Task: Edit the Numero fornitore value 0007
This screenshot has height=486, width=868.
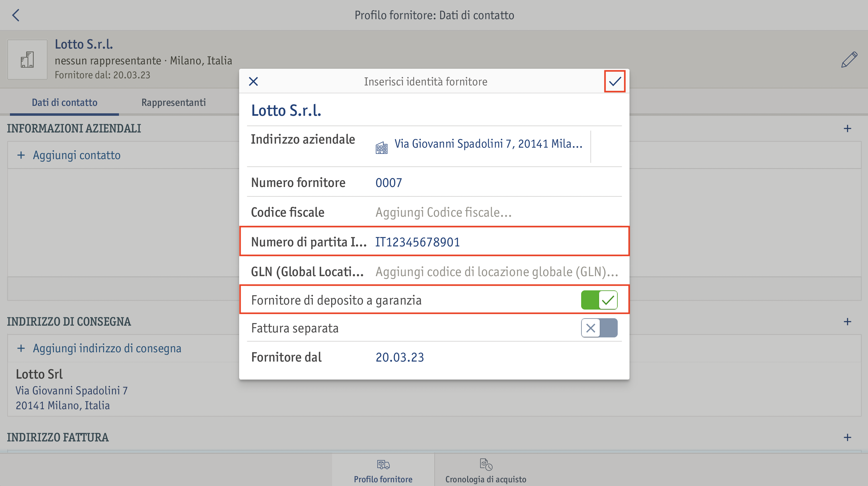Action: click(x=388, y=183)
